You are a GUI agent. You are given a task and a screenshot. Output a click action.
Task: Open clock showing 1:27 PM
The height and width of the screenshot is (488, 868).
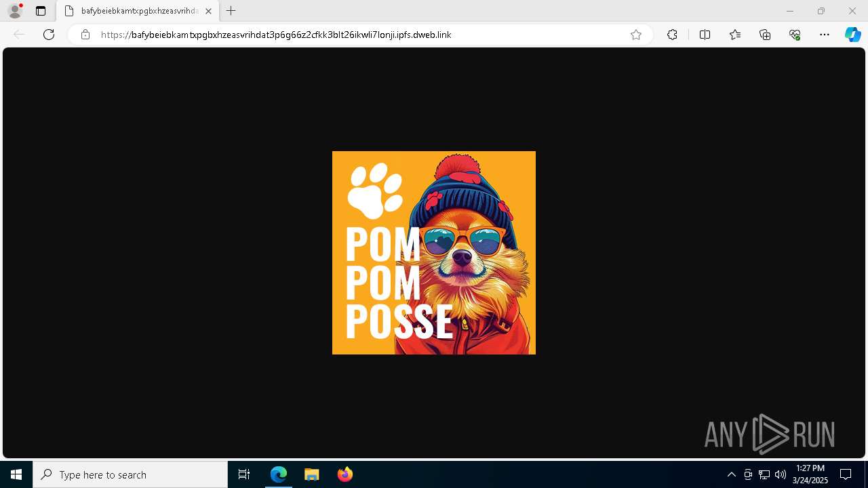[810, 474]
